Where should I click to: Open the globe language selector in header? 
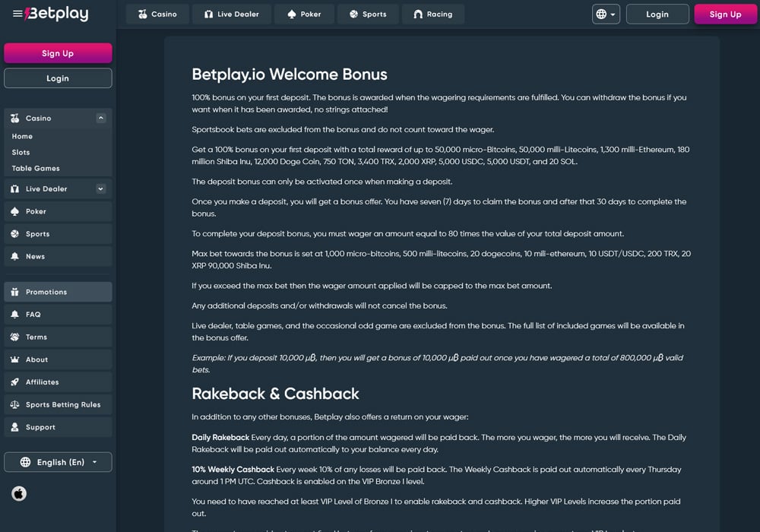(x=606, y=14)
